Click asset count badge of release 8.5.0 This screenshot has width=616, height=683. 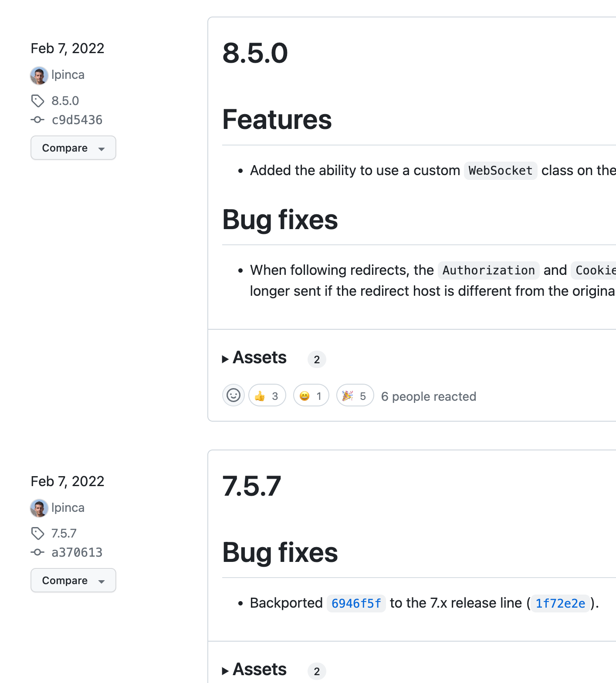pos(317,359)
